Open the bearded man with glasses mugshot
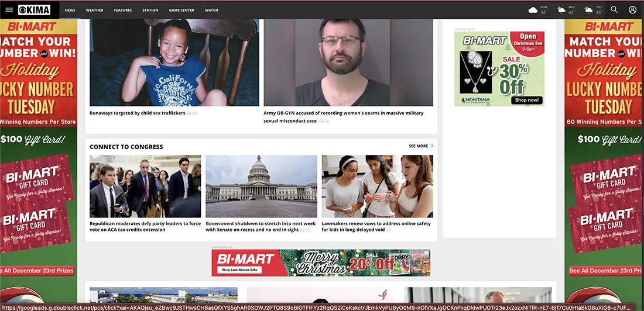Image resolution: width=644 pixels, height=311 pixels. coord(348,63)
